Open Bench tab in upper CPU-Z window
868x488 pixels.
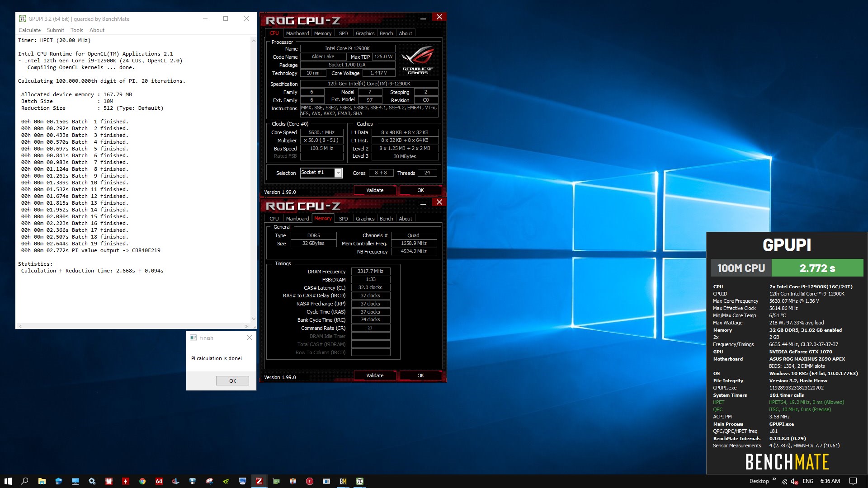[386, 33]
